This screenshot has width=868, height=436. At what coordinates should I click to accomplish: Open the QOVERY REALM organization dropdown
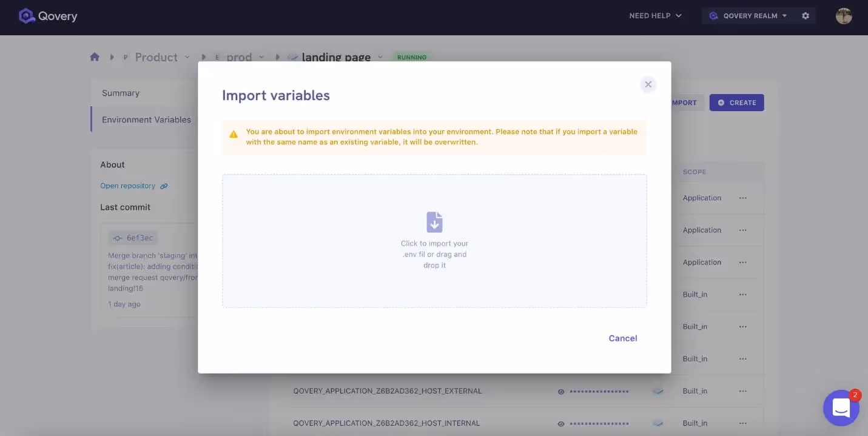[752, 15]
